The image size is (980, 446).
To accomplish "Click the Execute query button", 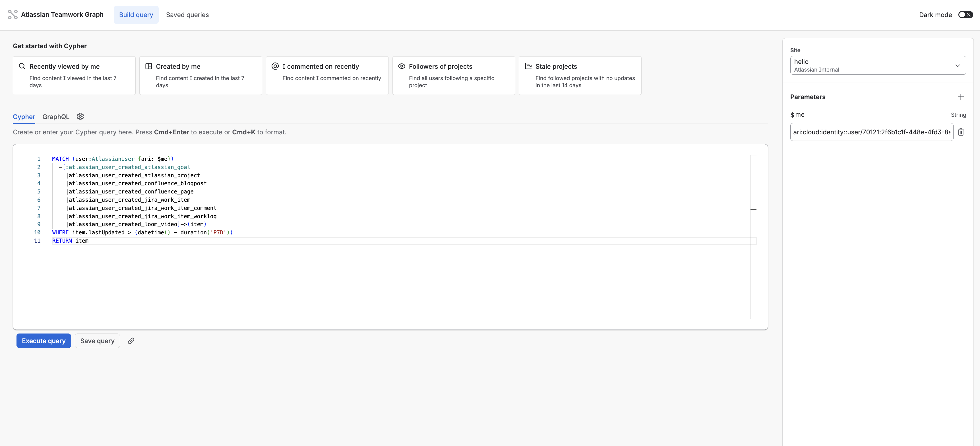I will click(x=44, y=341).
